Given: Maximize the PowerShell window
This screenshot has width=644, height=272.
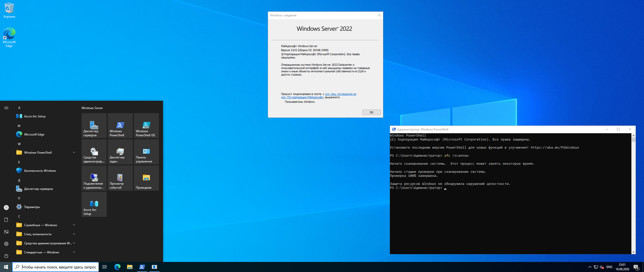Looking at the screenshot, I should click(x=618, y=129).
